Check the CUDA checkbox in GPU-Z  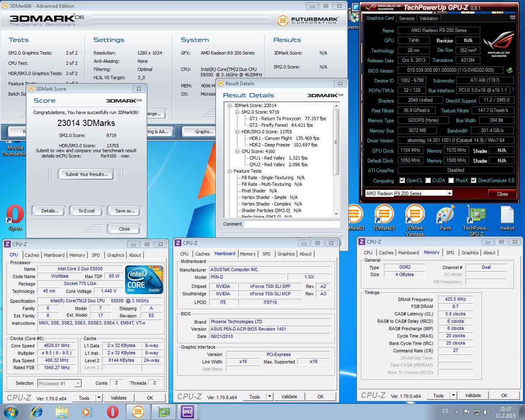tap(428, 180)
